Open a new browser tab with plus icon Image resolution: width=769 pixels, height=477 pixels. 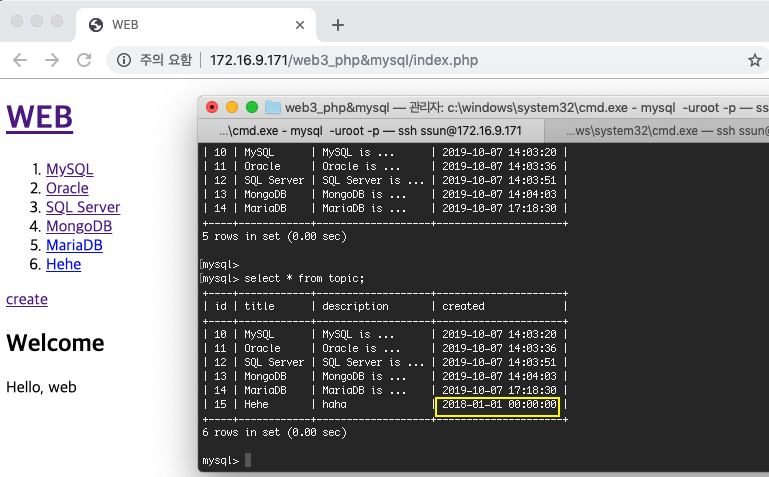(338, 25)
